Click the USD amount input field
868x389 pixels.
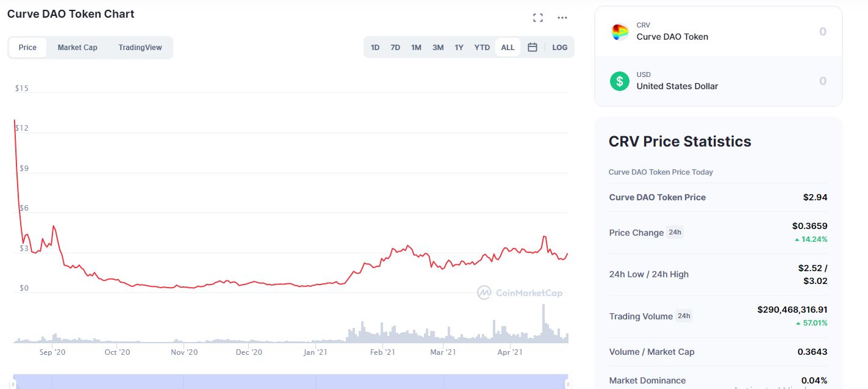point(793,81)
